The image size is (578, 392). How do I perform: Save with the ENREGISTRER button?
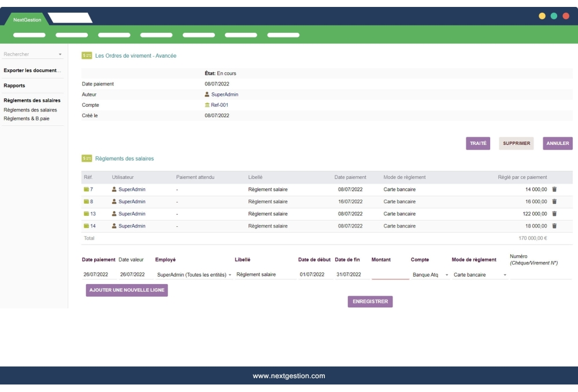click(370, 301)
